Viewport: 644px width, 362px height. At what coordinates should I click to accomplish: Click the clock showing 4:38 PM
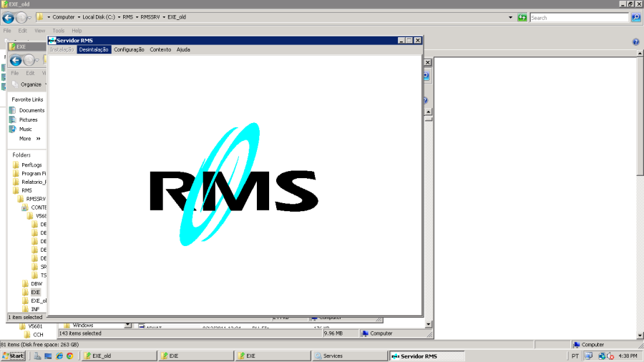pos(628,356)
